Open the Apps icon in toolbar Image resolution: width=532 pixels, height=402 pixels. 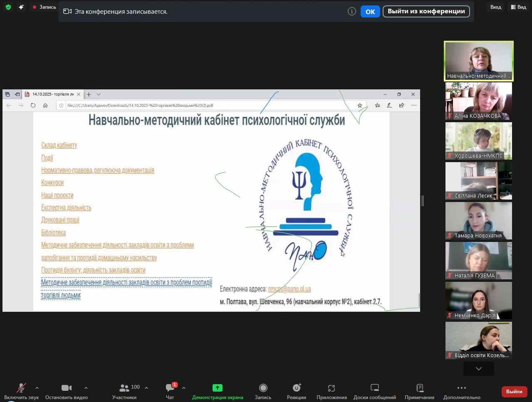331,388
